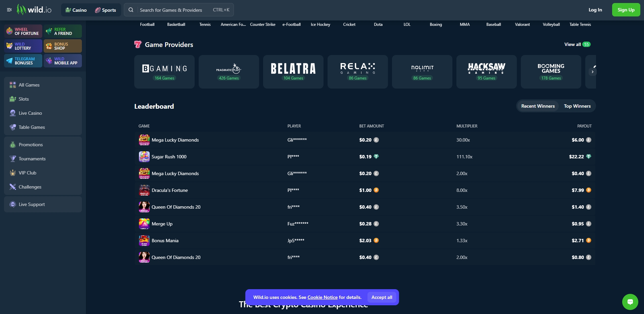Click the green Sign Up button
The image size is (644, 314).
coord(626,10)
